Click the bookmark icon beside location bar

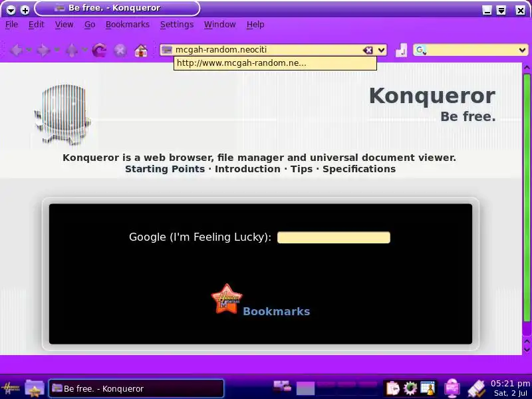point(402,51)
